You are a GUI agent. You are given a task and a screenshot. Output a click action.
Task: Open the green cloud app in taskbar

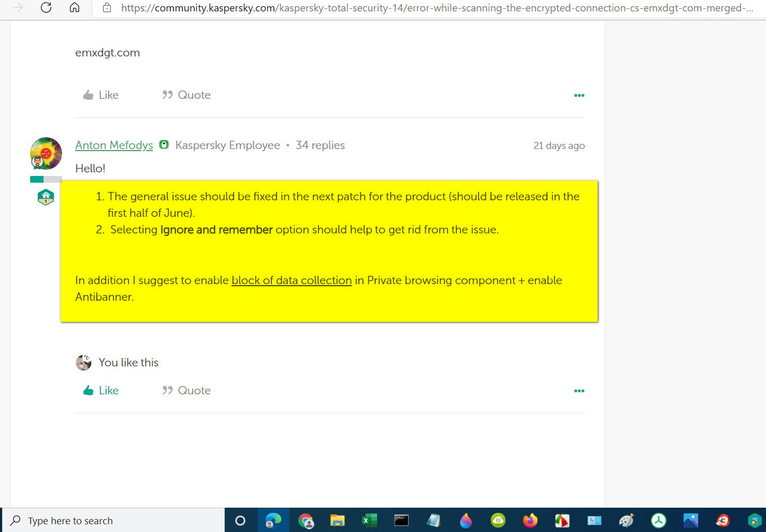498,521
